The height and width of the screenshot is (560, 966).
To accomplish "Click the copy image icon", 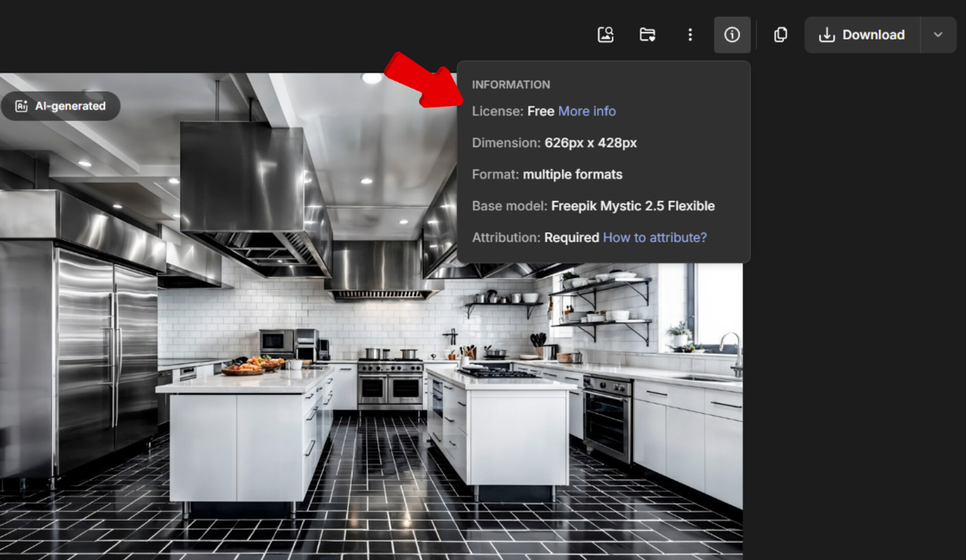I will pos(780,35).
